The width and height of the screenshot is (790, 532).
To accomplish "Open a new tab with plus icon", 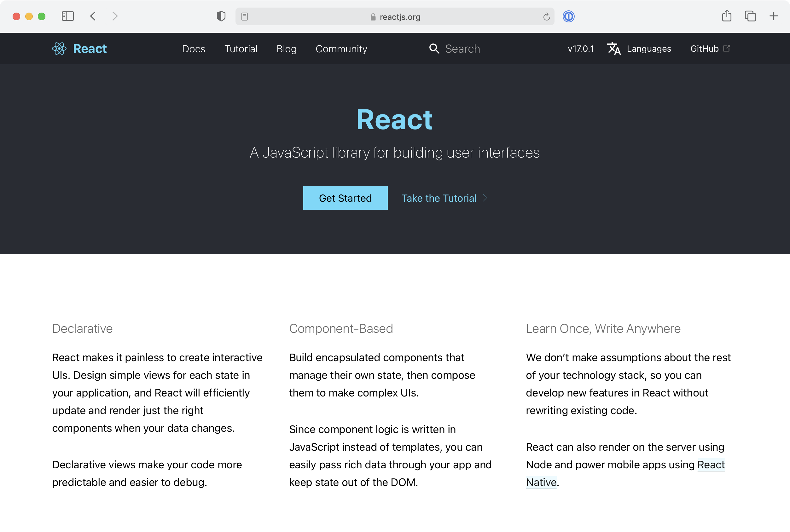I will 773,16.
